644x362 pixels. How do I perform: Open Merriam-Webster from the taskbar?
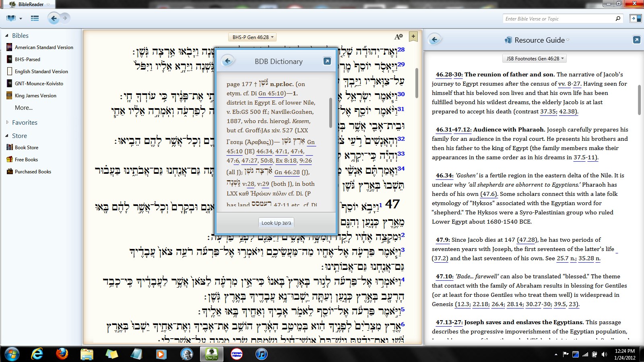point(237,354)
